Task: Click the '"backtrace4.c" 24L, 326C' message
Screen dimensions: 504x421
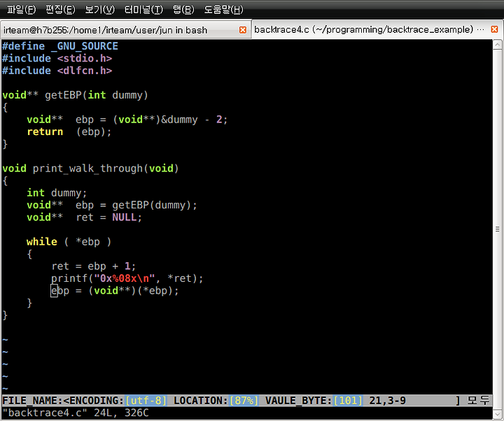Action: pyautogui.click(x=75, y=413)
